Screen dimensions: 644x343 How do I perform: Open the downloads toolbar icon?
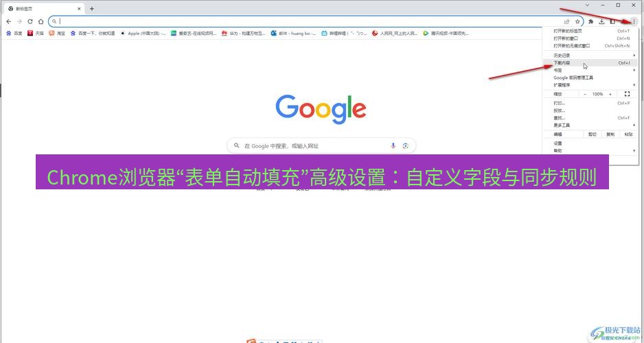click(x=601, y=21)
